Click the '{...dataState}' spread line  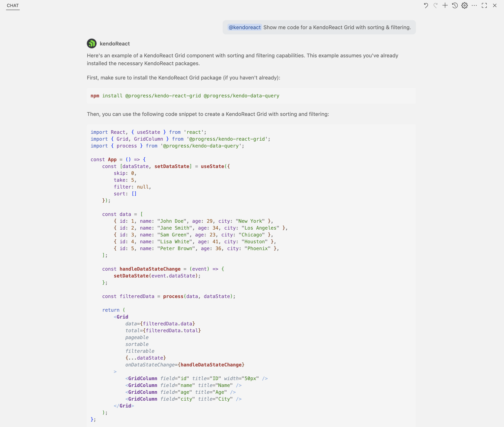point(146,358)
